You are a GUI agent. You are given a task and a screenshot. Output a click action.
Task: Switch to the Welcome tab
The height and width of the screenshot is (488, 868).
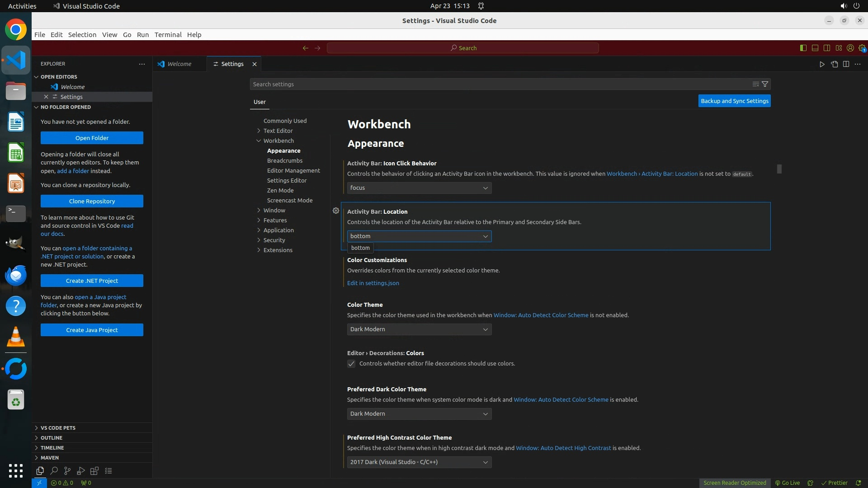click(179, 64)
